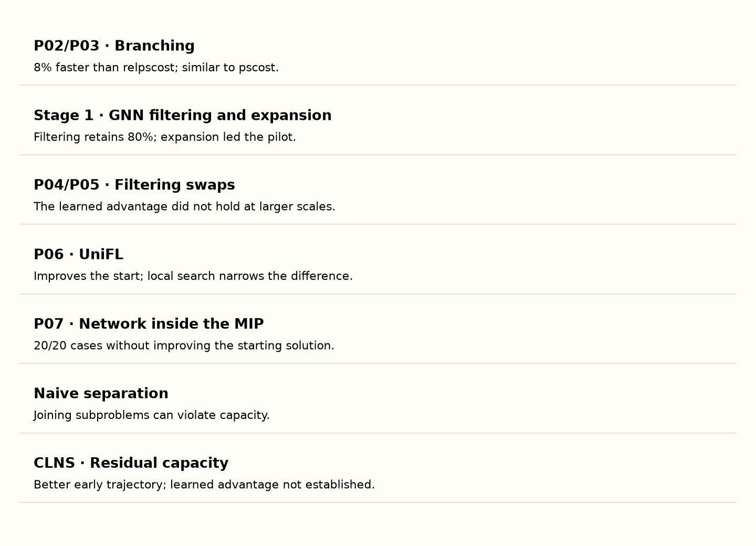This screenshot has width=756, height=546.
Task: Click the 'Filtering retains 80%' description
Action: coord(165,137)
